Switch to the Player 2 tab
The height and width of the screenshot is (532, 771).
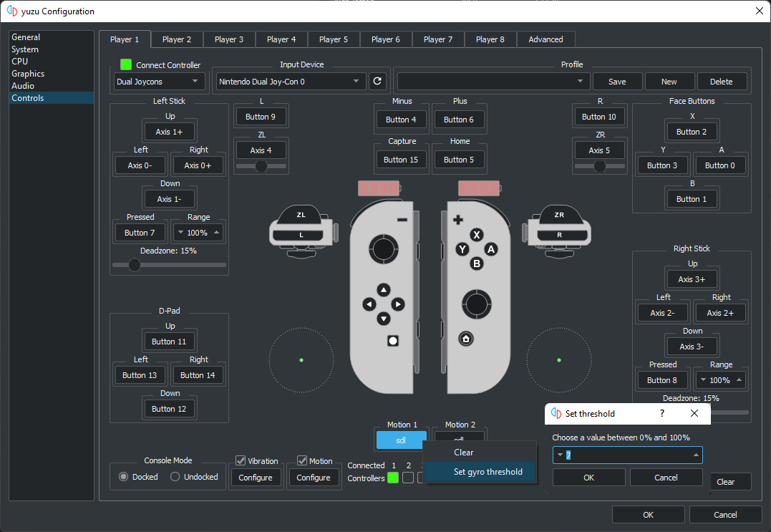point(177,39)
